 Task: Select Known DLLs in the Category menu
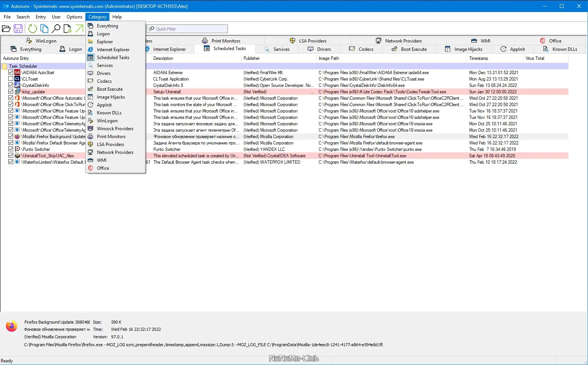pos(115,113)
